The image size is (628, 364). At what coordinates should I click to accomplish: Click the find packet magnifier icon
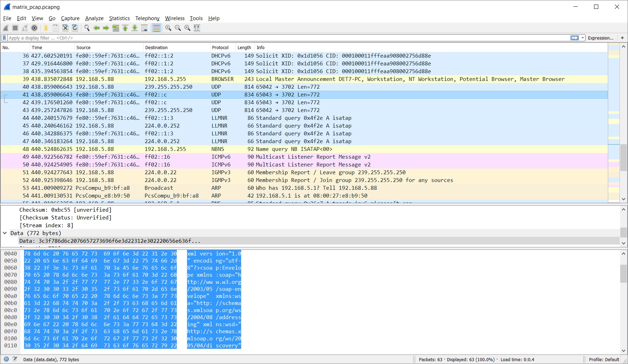click(x=87, y=28)
